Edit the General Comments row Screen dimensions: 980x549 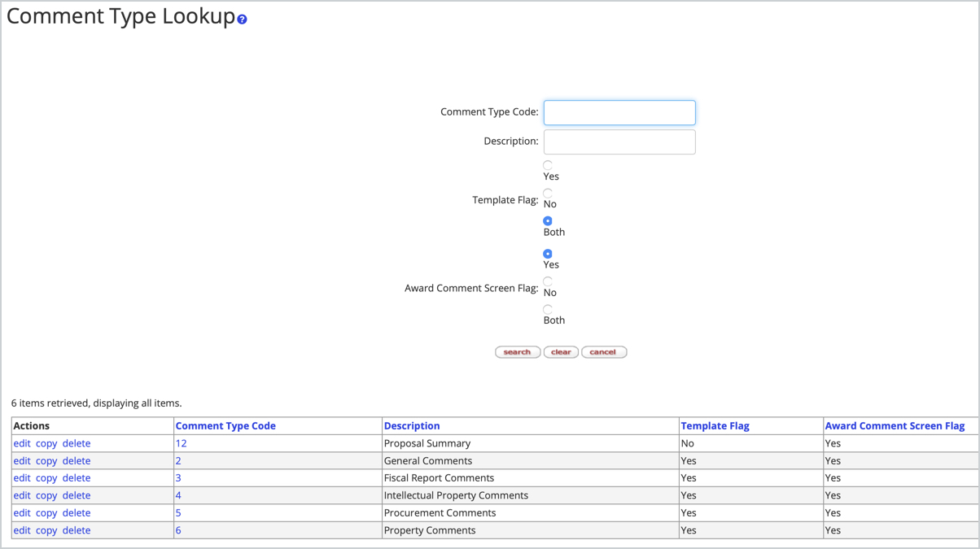pyautogui.click(x=22, y=460)
